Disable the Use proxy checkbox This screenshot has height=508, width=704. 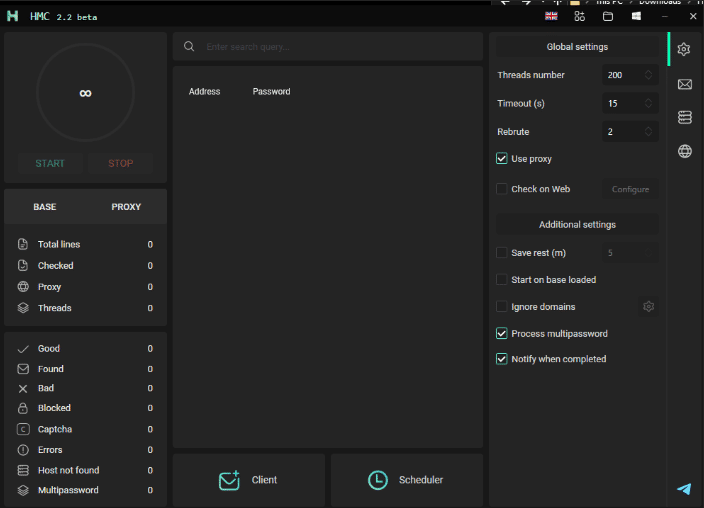click(502, 159)
